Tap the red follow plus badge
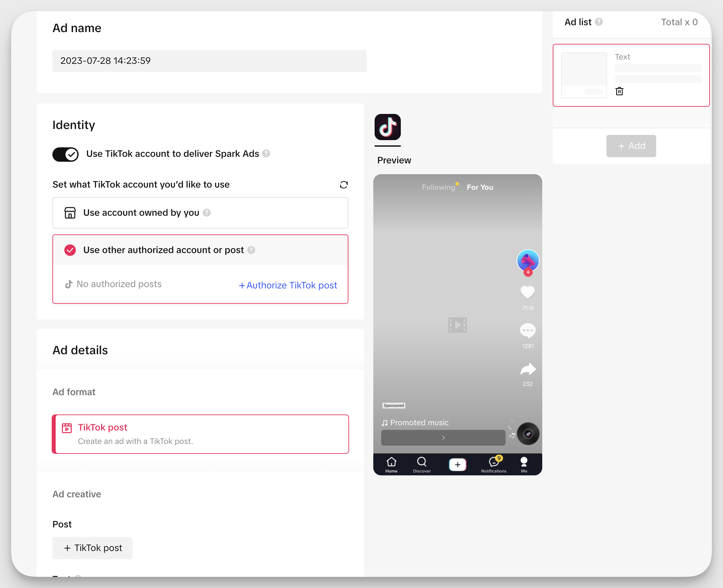The height and width of the screenshot is (588, 723). click(x=528, y=272)
